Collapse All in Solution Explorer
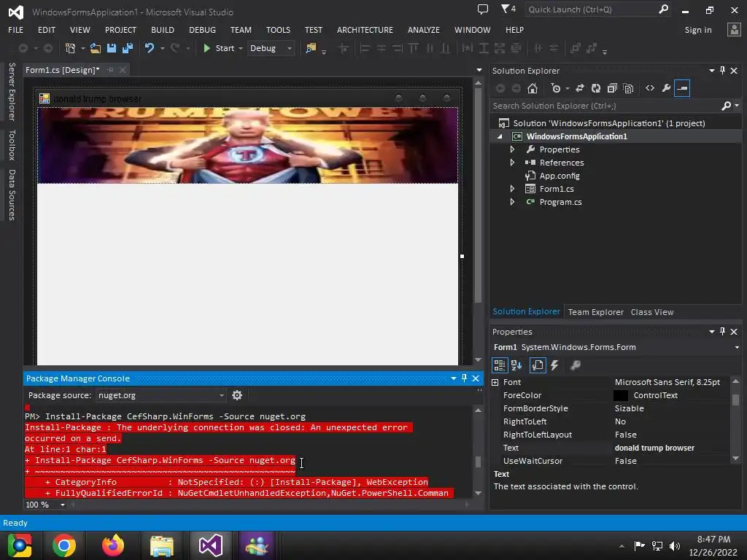This screenshot has height=560, width=747. [x=612, y=88]
